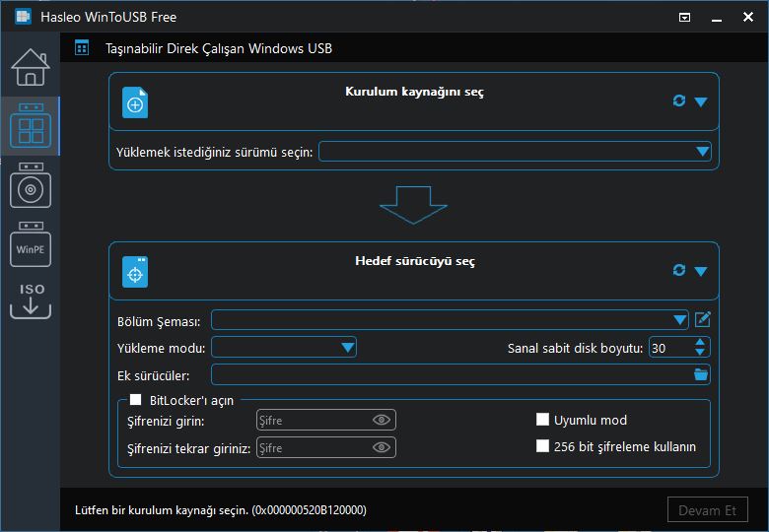Click the Taşınabilir Direk Çalışan Windows USB title

click(x=219, y=48)
